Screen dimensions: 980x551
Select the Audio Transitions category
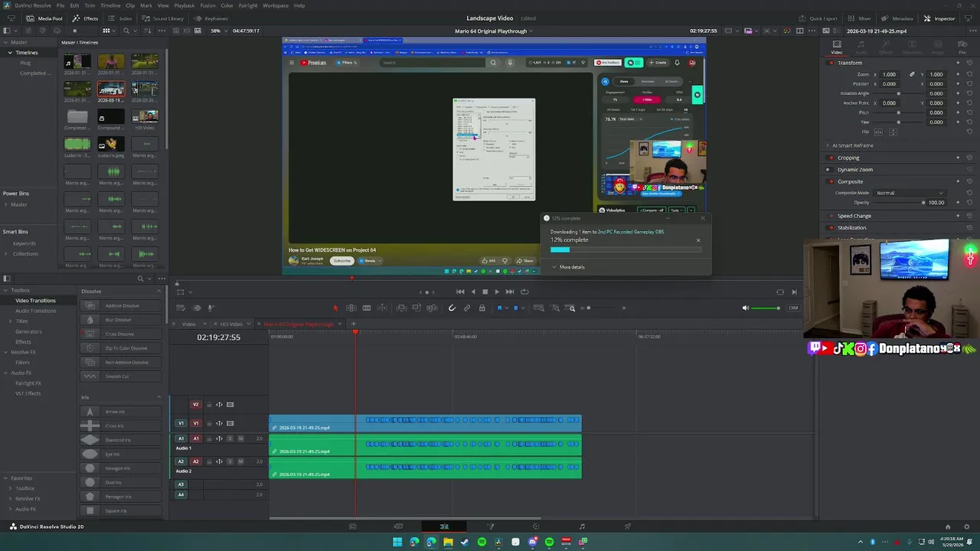pos(36,311)
